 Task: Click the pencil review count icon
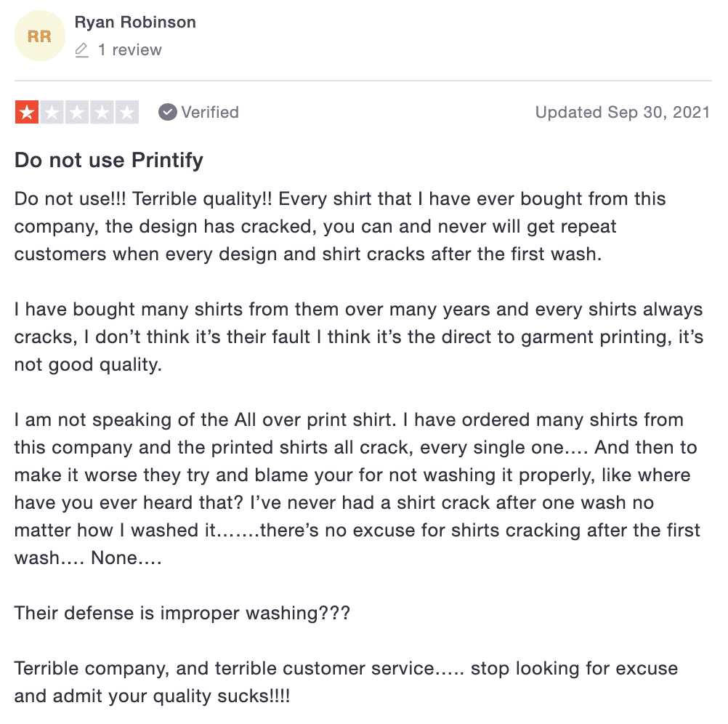point(81,49)
